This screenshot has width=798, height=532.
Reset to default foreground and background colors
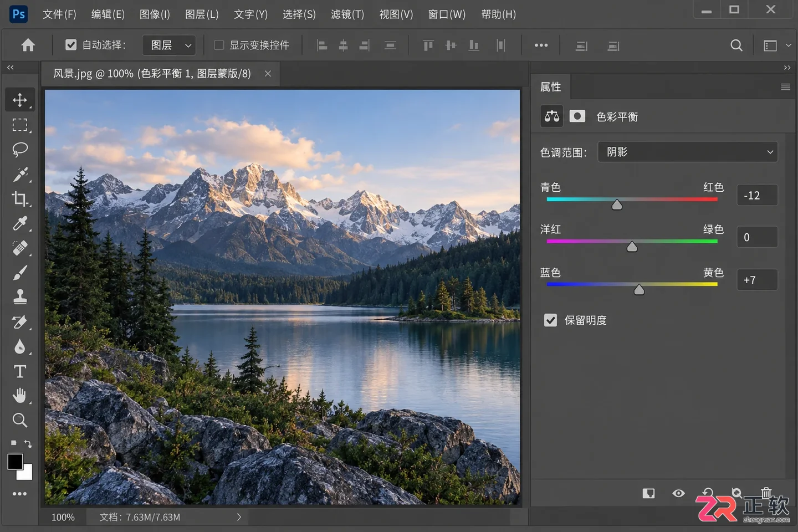13,443
